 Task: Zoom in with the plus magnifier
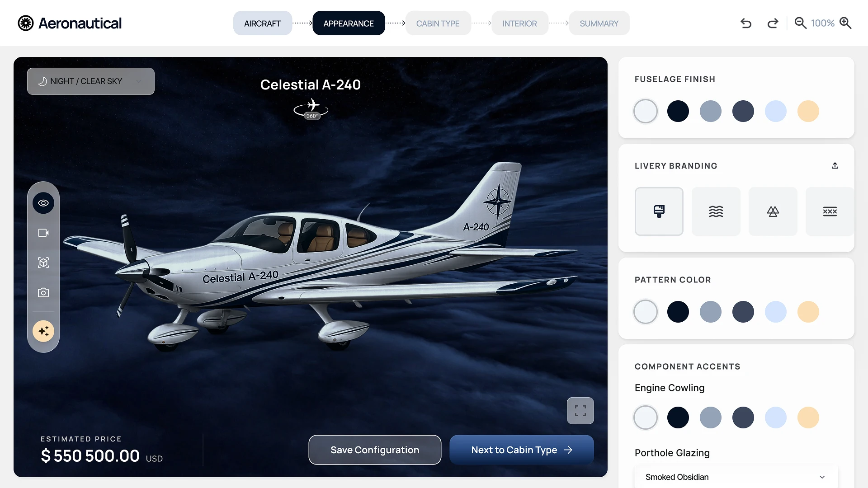(x=845, y=23)
